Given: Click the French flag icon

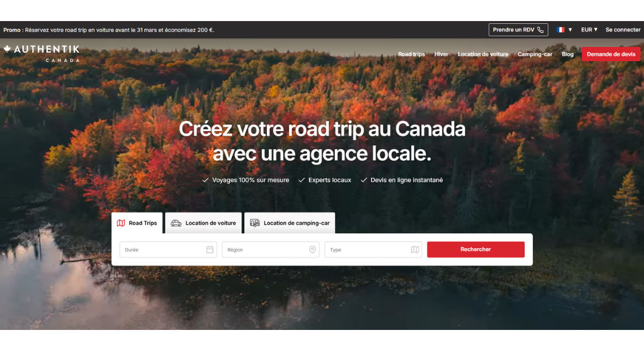Looking at the screenshot, I should 561,30.
